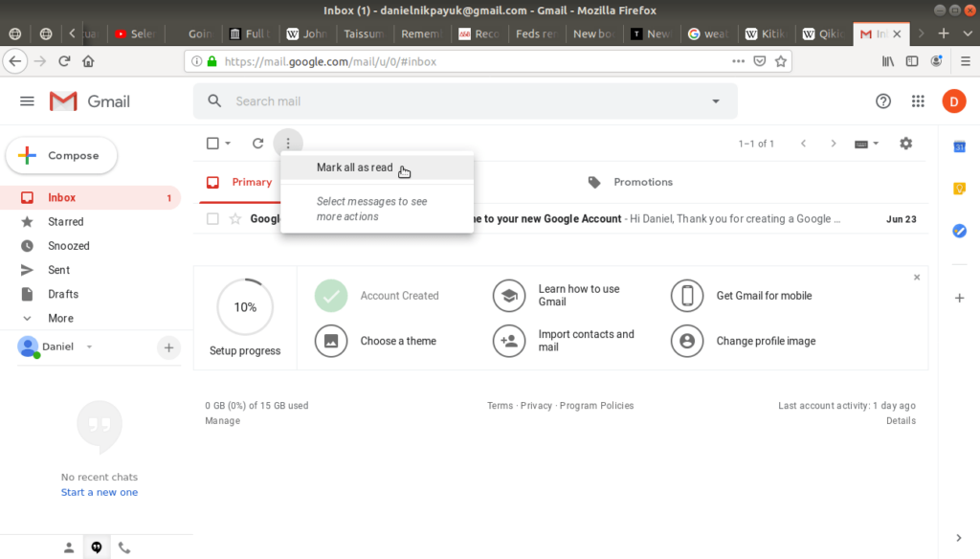
Task: Compose a new email
Action: coord(61,156)
